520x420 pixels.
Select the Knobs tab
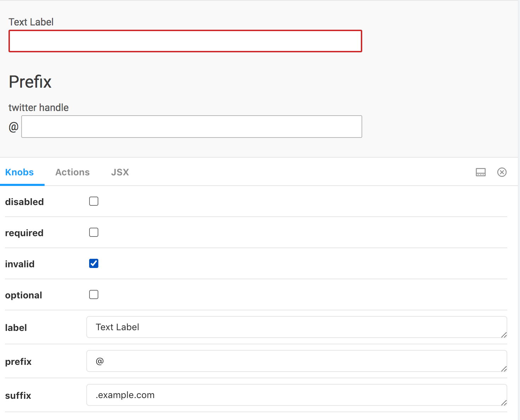[19, 172]
